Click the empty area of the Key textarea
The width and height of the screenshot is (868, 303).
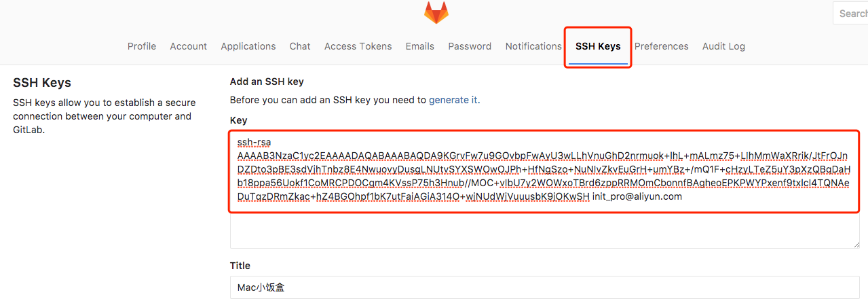[543, 231]
